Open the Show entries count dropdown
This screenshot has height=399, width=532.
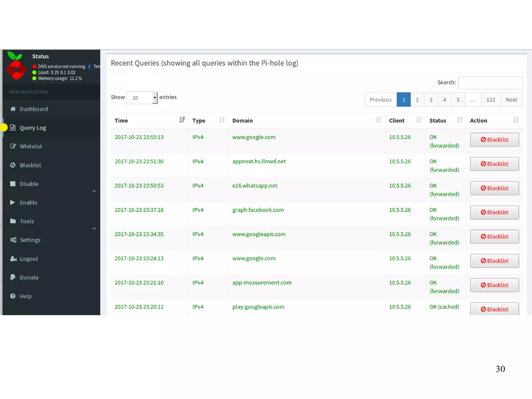click(x=142, y=98)
